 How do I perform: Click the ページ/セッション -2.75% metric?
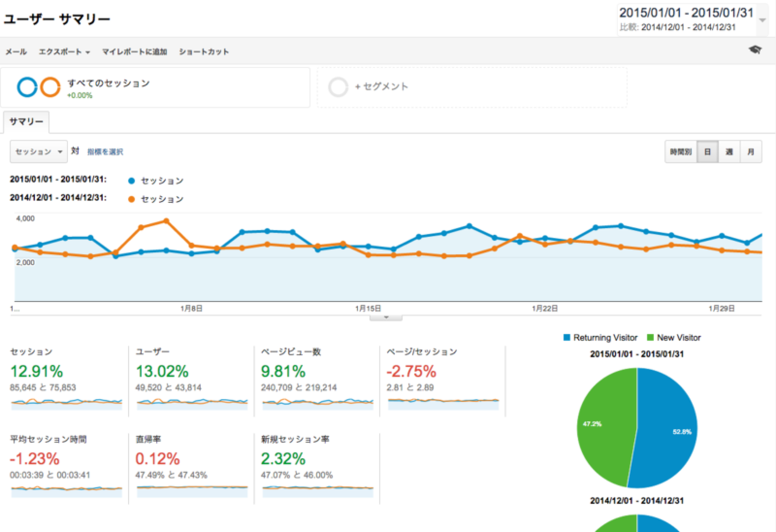pyautogui.click(x=411, y=371)
